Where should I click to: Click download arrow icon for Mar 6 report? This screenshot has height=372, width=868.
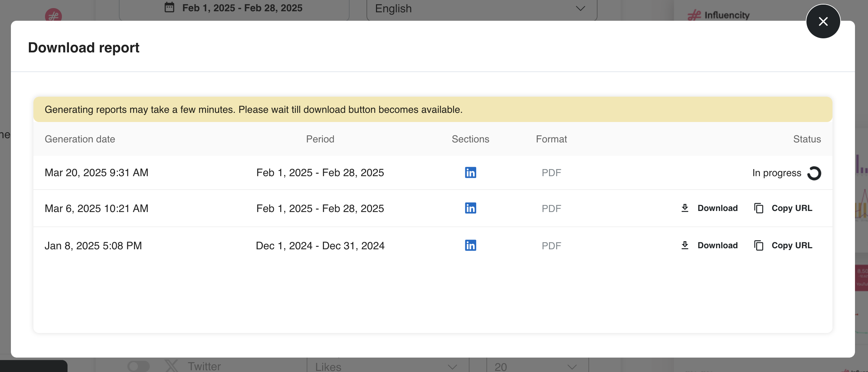click(x=685, y=208)
